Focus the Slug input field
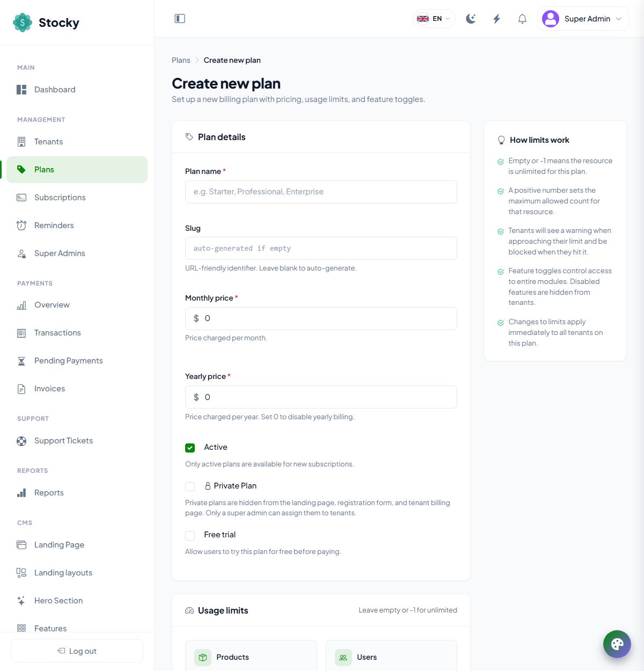Viewport: 644px width, 671px height. coord(321,248)
